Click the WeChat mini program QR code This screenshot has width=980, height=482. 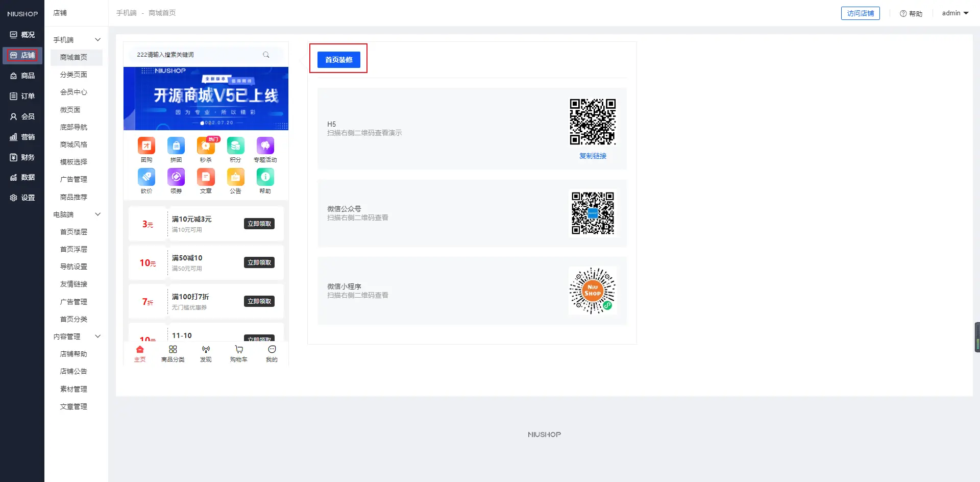[592, 291]
